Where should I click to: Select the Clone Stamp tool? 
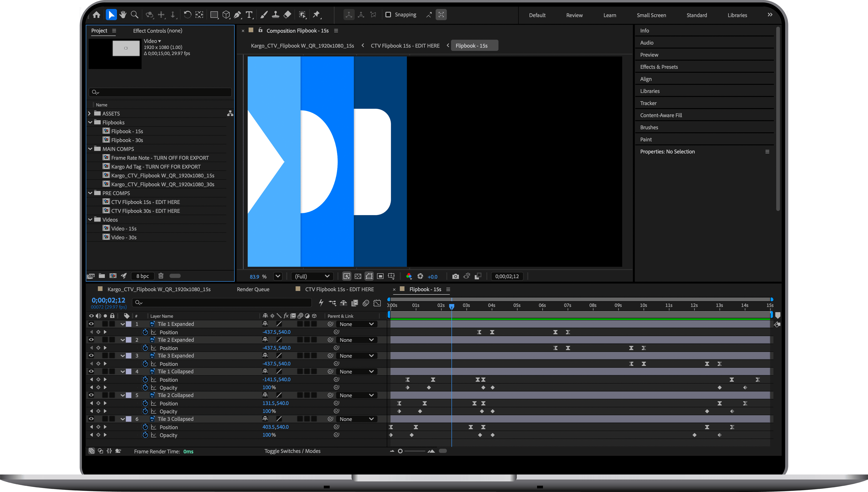pos(275,15)
